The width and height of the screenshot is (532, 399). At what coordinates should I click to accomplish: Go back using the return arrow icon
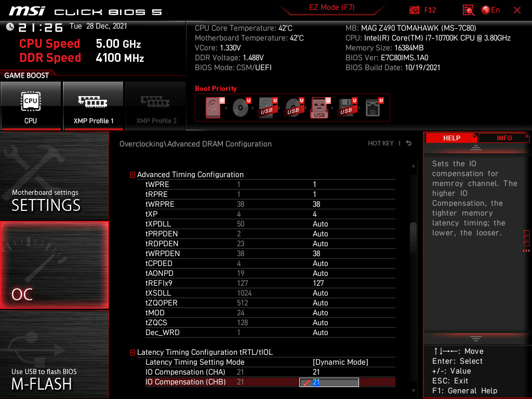coord(409,143)
